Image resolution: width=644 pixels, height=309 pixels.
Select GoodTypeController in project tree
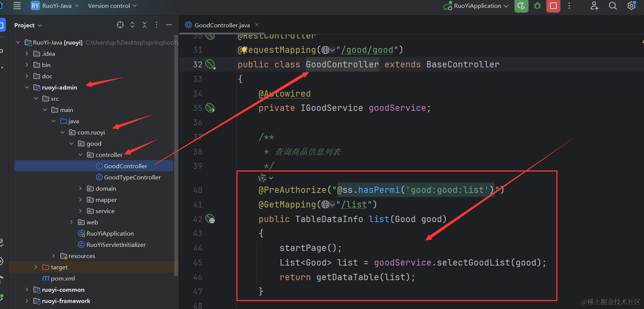(132, 177)
